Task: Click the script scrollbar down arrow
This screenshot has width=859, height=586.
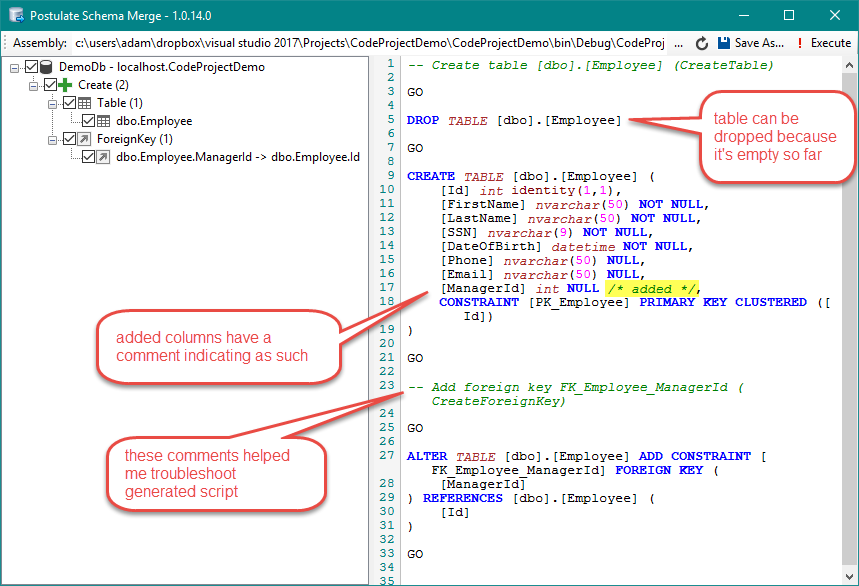Action: 849,576
